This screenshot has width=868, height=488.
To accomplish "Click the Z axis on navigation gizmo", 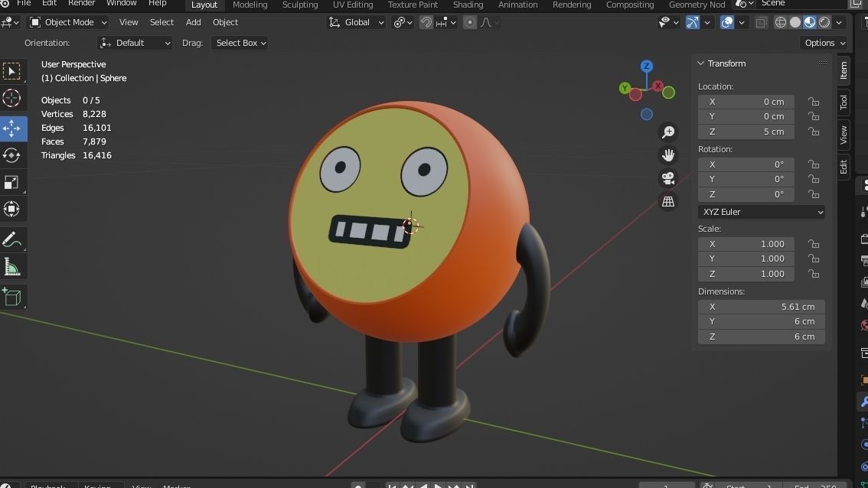I will [x=646, y=66].
